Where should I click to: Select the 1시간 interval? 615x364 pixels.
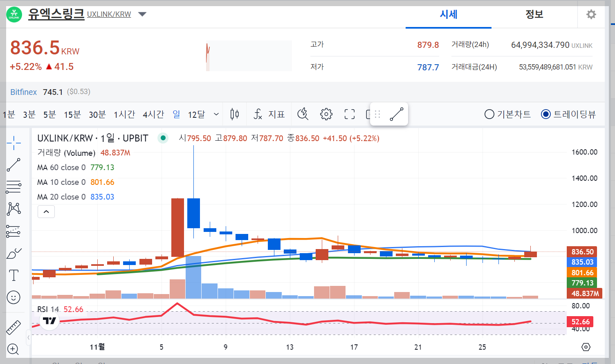click(x=124, y=114)
